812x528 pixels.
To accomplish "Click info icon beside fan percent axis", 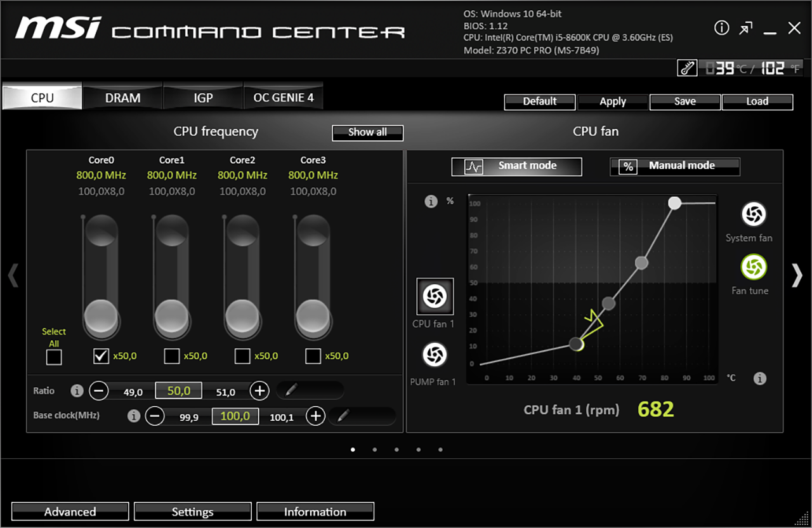I will coord(431,202).
